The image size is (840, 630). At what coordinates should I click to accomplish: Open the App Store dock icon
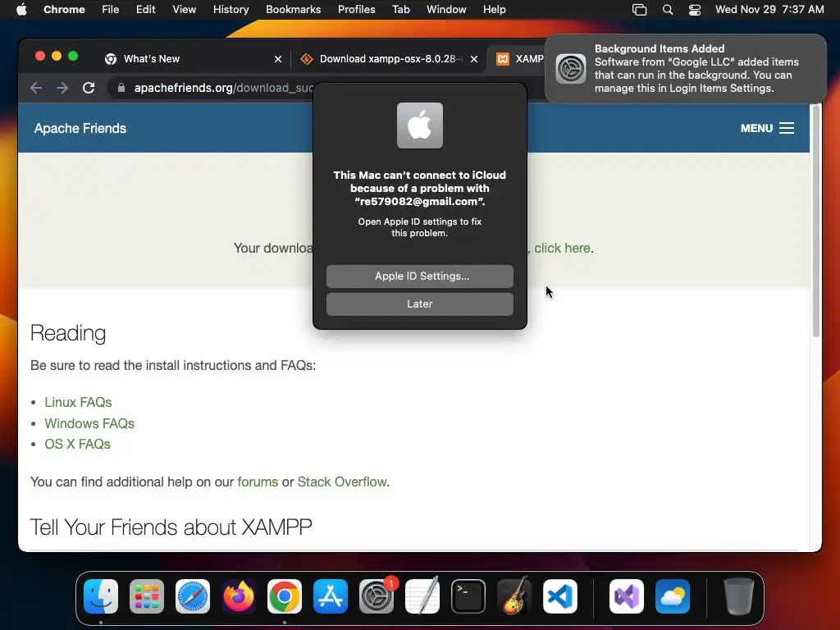click(331, 596)
